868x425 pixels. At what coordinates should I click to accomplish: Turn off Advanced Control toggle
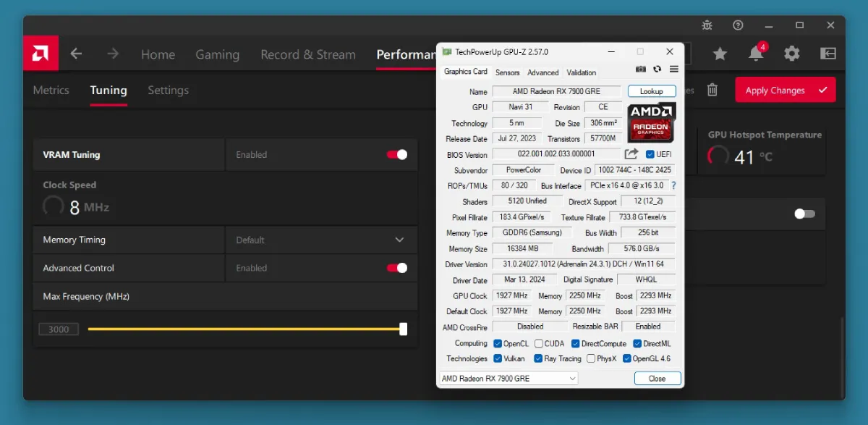[397, 268]
